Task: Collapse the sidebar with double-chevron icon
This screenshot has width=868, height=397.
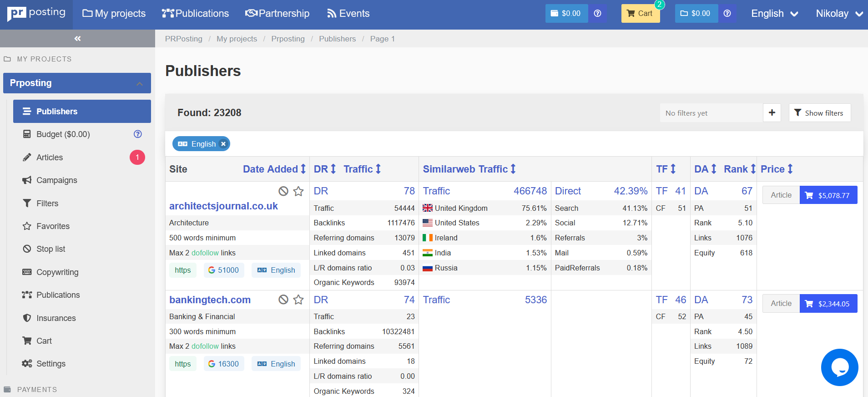Action: (x=77, y=39)
